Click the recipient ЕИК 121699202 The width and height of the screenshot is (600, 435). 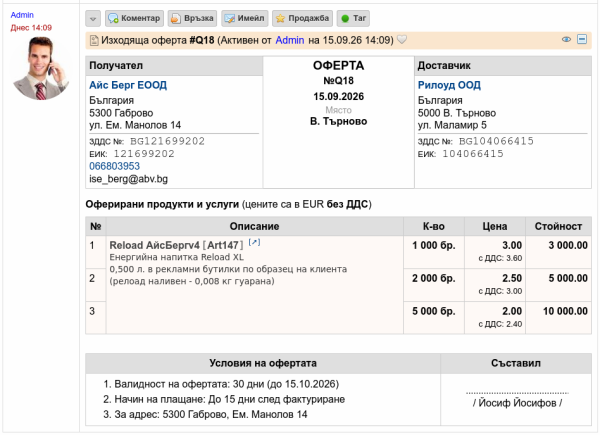point(144,154)
